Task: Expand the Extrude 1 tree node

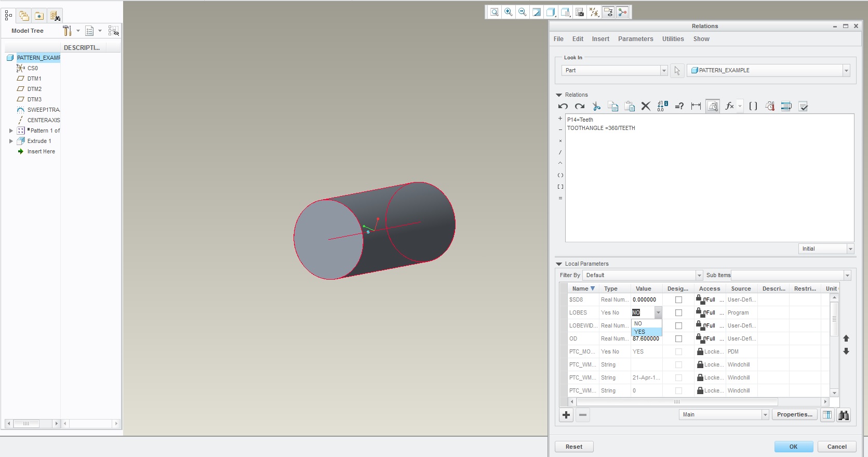Action: 11,141
